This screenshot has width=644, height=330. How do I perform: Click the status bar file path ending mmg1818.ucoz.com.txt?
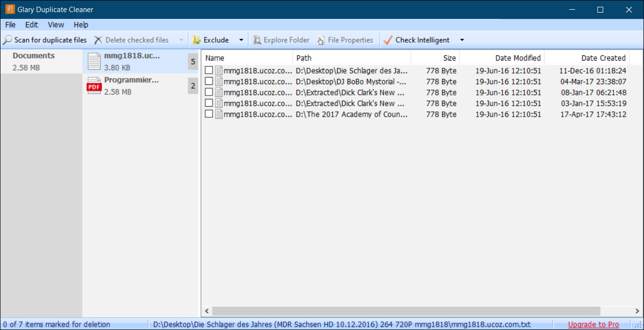coord(342,325)
